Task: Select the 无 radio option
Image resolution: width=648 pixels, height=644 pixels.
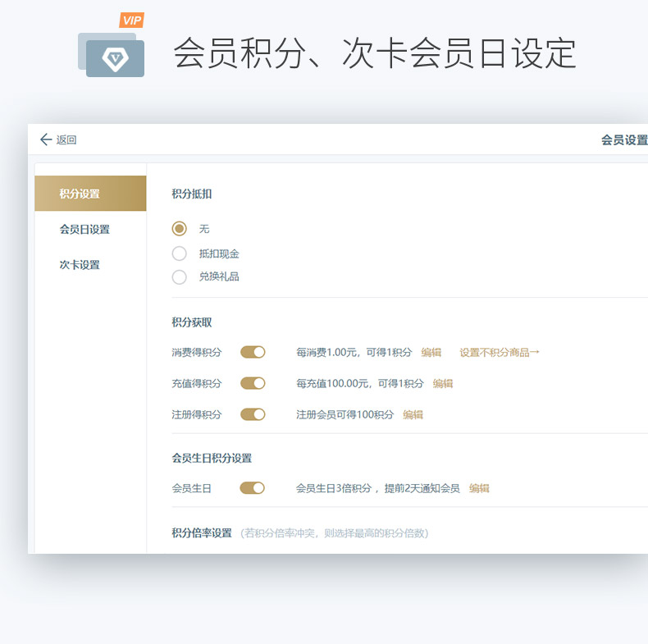Action: pos(180,229)
